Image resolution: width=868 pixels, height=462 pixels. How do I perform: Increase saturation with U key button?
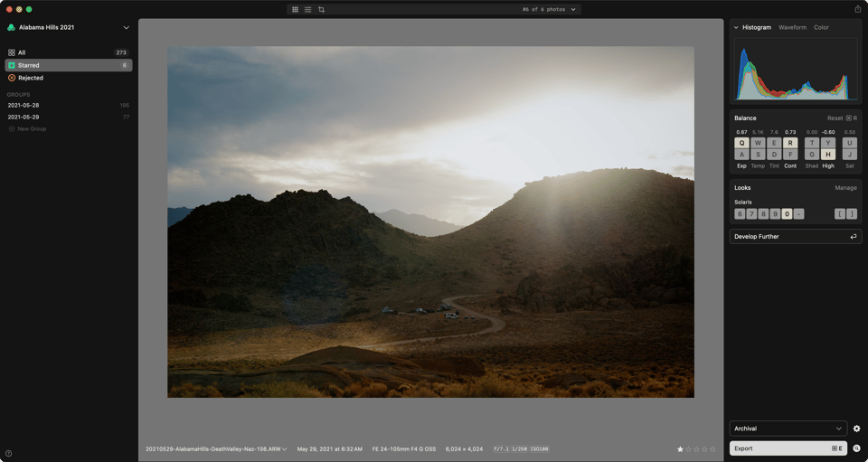850,143
